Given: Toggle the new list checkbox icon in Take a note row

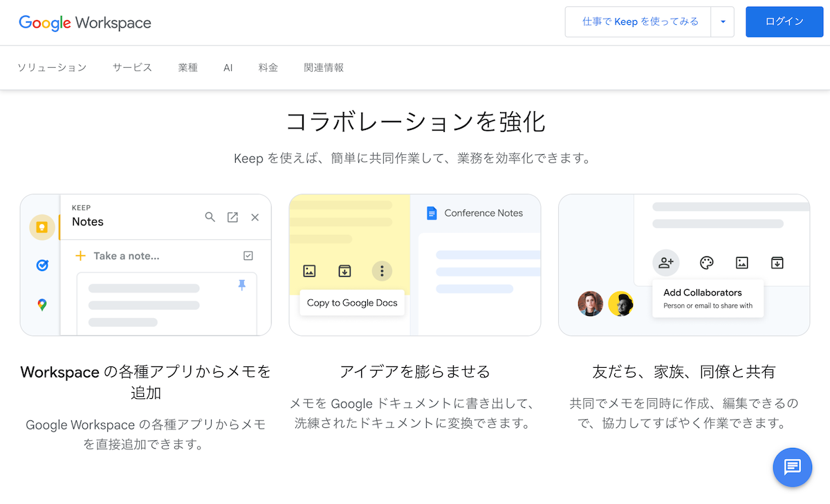Looking at the screenshot, I should coord(248,256).
